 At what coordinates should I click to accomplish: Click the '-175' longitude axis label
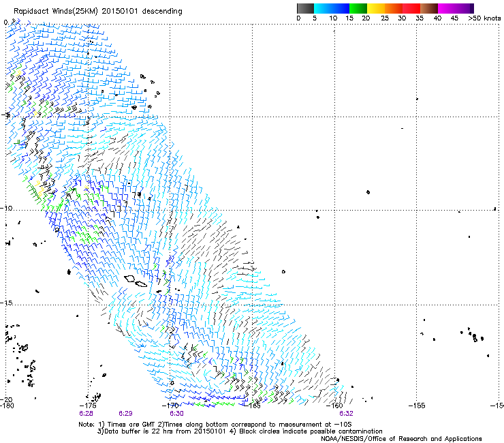88,406
